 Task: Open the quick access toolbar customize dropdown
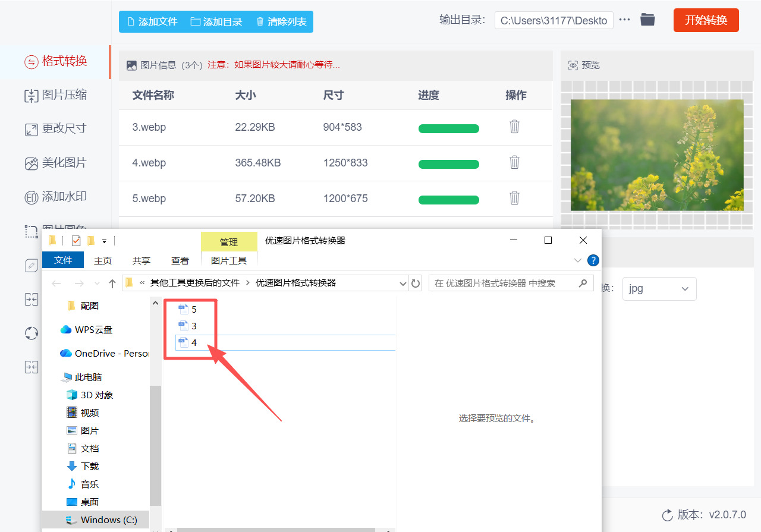(104, 241)
